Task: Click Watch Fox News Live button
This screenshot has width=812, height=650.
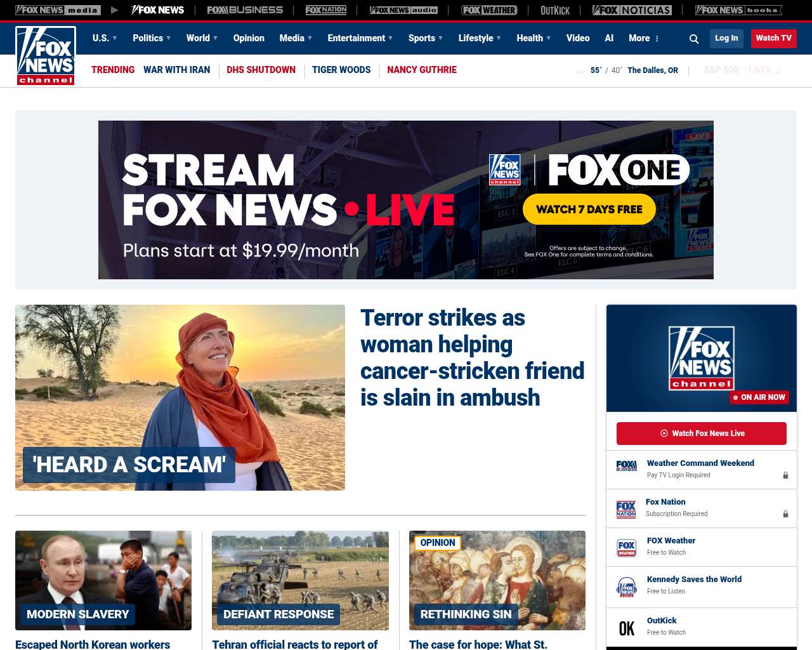Action: [702, 434]
